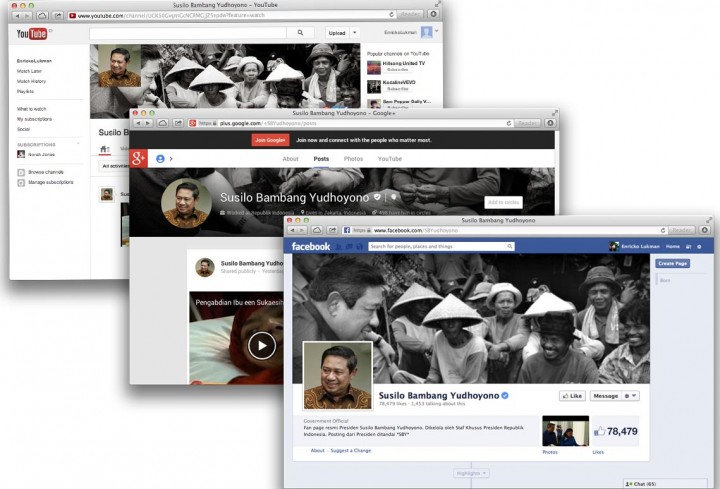Open Facebook notifications globe icon
This screenshot has height=489, width=720.
[x=360, y=247]
